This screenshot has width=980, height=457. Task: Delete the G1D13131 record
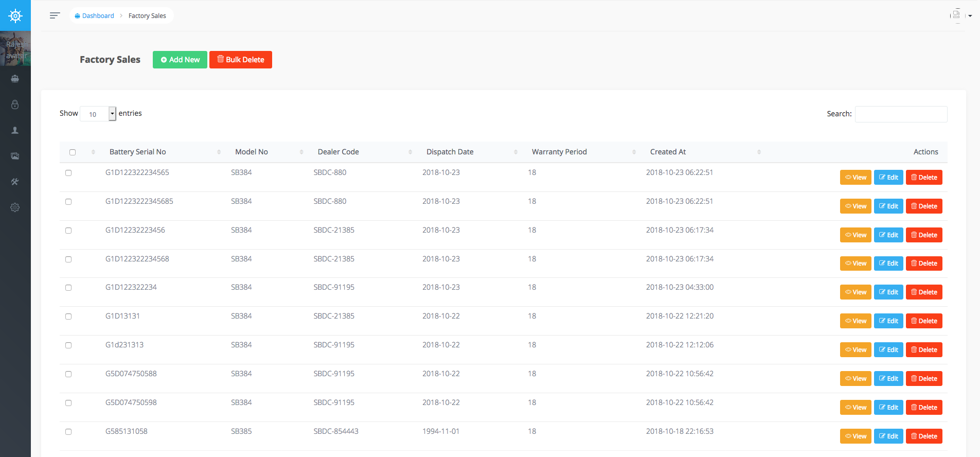(924, 321)
